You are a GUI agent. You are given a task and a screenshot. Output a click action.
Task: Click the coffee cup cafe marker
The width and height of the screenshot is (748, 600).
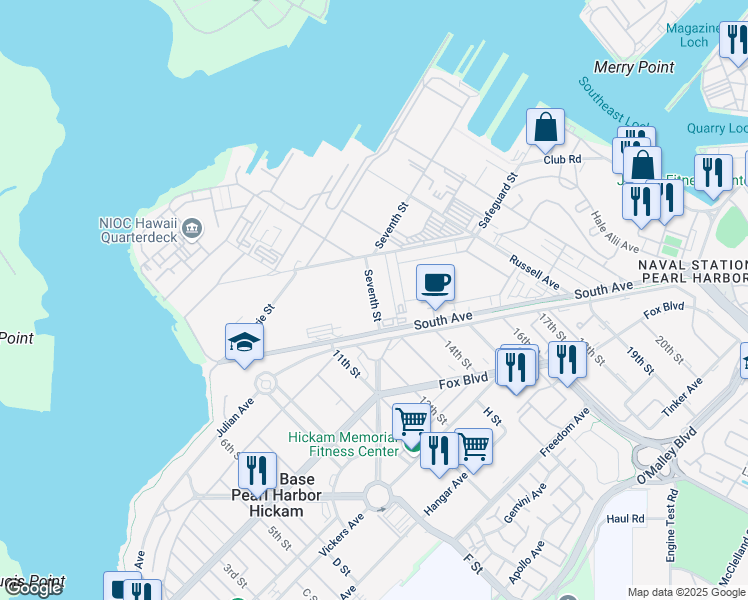coord(435,284)
